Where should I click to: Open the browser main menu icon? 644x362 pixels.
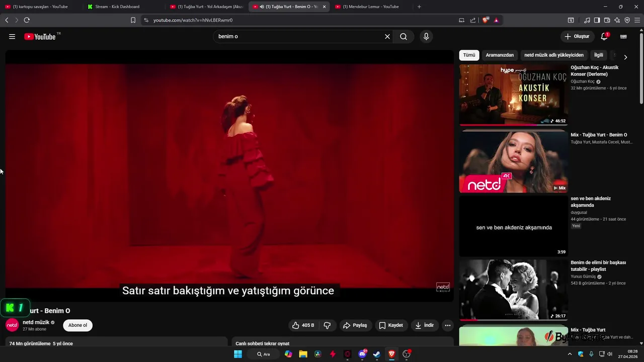pyautogui.click(x=637, y=20)
